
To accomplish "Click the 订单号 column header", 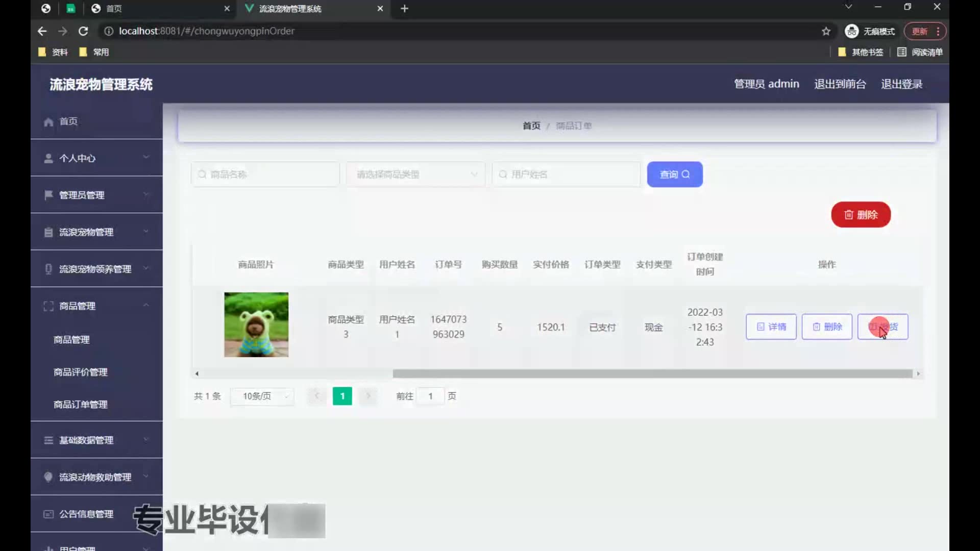I will tap(448, 264).
